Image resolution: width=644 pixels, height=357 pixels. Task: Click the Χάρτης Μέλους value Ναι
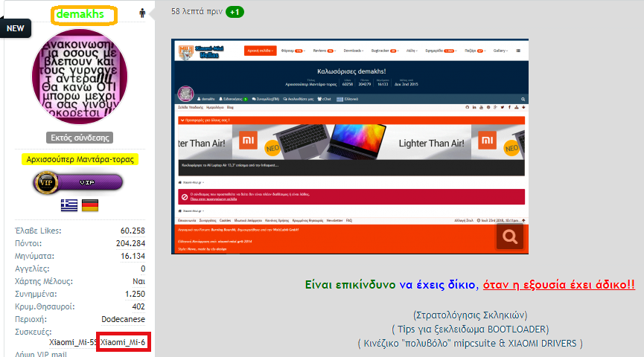tap(138, 281)
